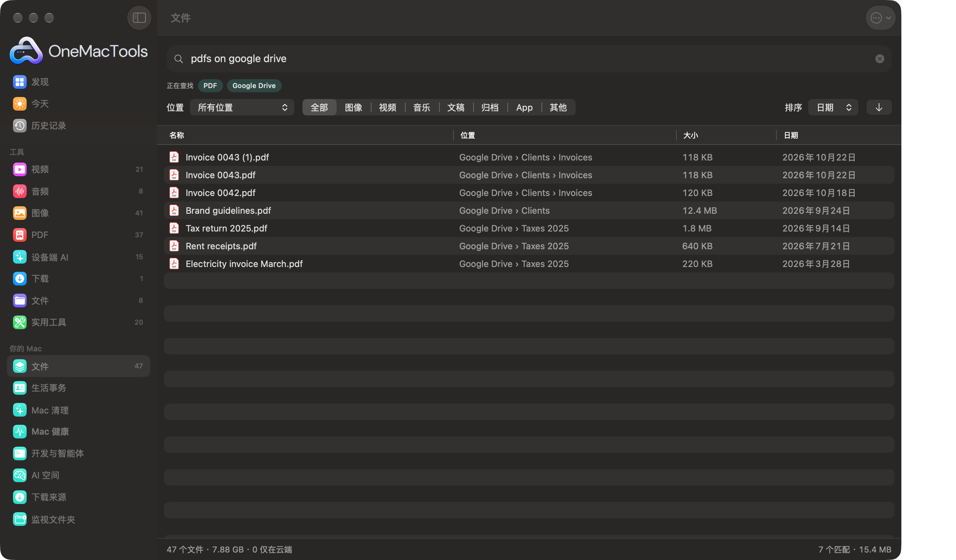Open History (历史记录) in sidebar

(78, 126)
